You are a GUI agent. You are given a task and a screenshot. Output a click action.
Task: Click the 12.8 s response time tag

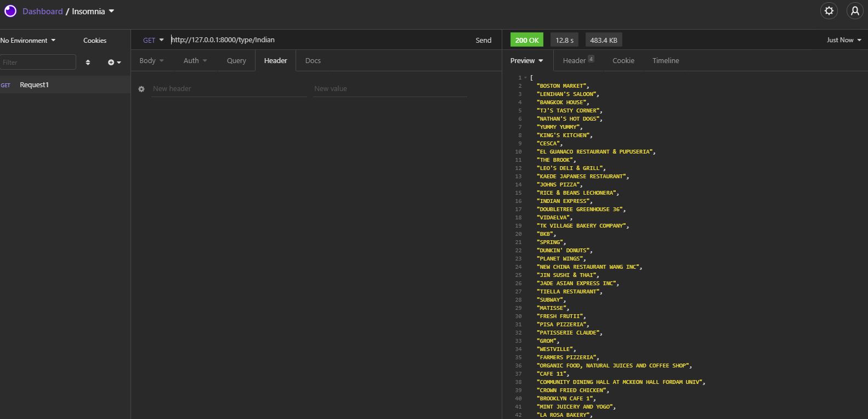point(564,40)
